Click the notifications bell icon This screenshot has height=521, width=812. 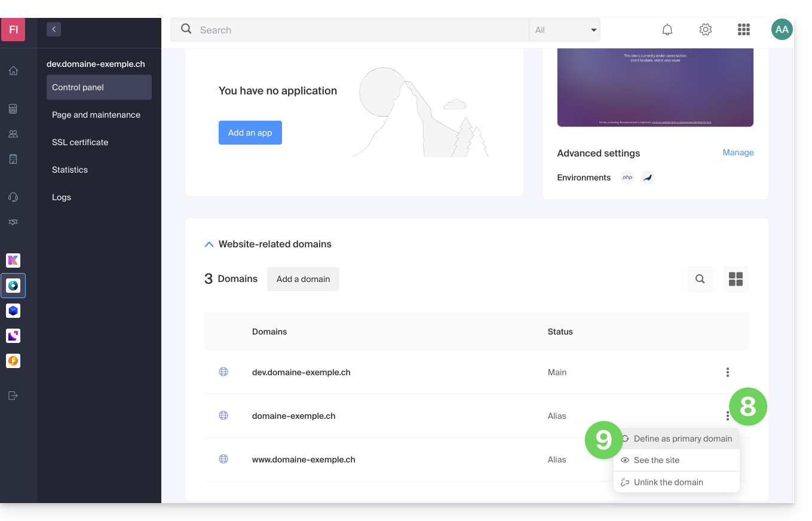tap(667, 30)
